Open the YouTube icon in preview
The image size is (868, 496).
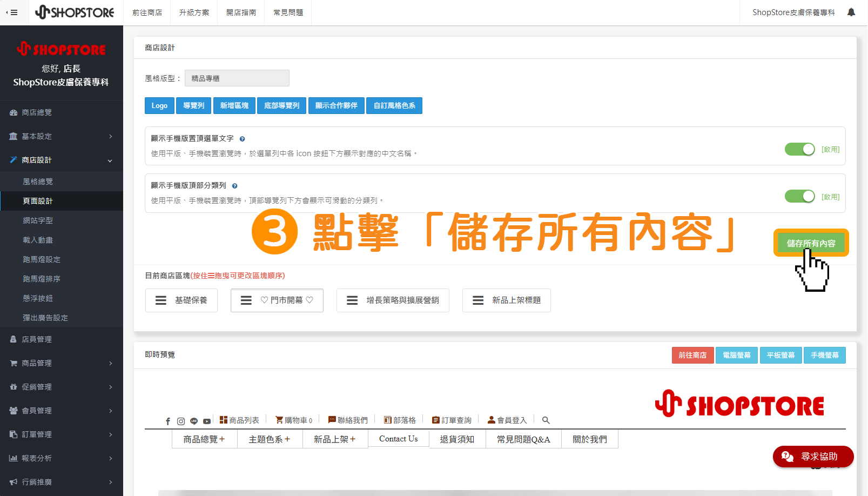(207, 421)
